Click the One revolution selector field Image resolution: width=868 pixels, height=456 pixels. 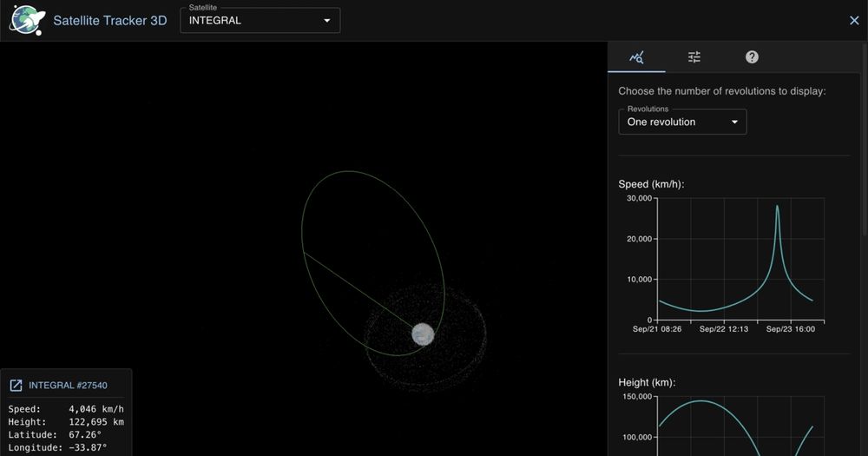pos(682,122)
